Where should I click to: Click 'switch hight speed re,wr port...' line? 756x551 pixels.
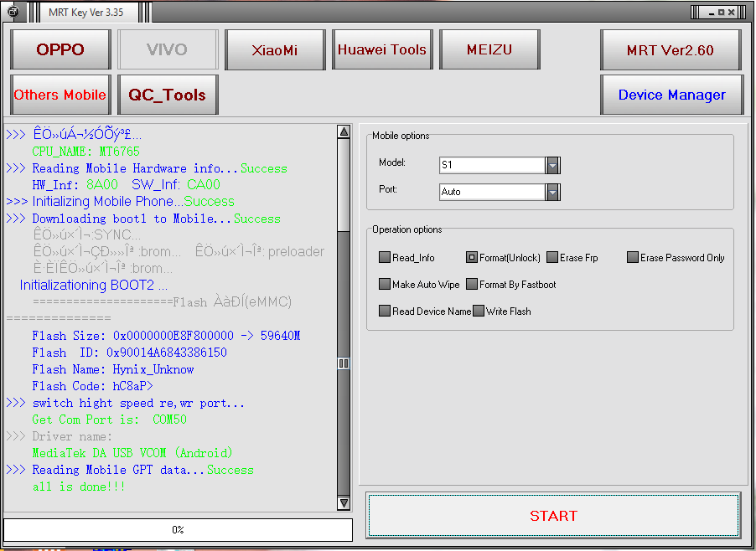[126, 403]
